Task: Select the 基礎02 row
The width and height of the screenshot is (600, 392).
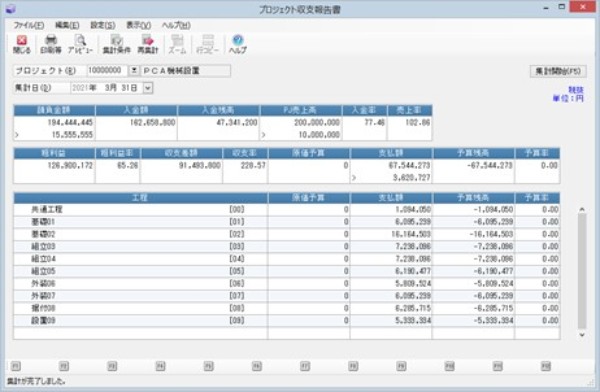Action: coord(287,234)
